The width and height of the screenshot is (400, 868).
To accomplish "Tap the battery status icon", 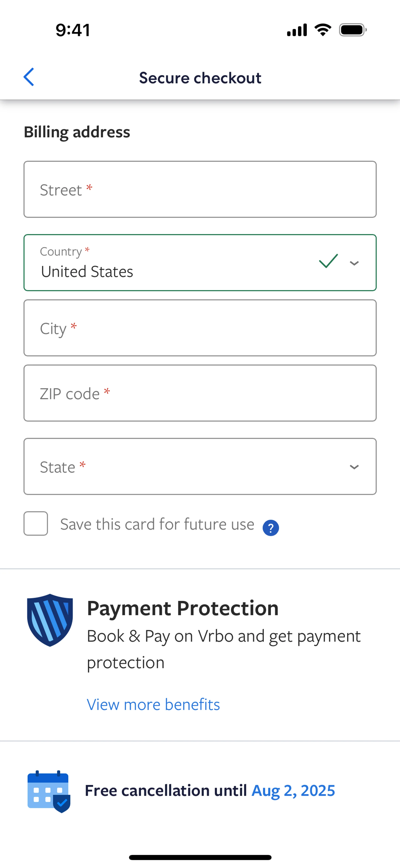I will [x=352, y=30].
